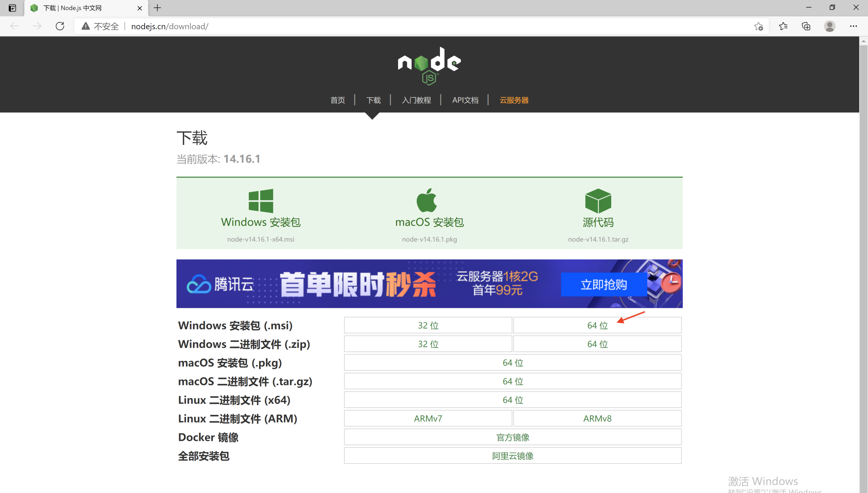Download Linux ARMv7 binary
The image size is (868, 493).
(x=428, y=418)
